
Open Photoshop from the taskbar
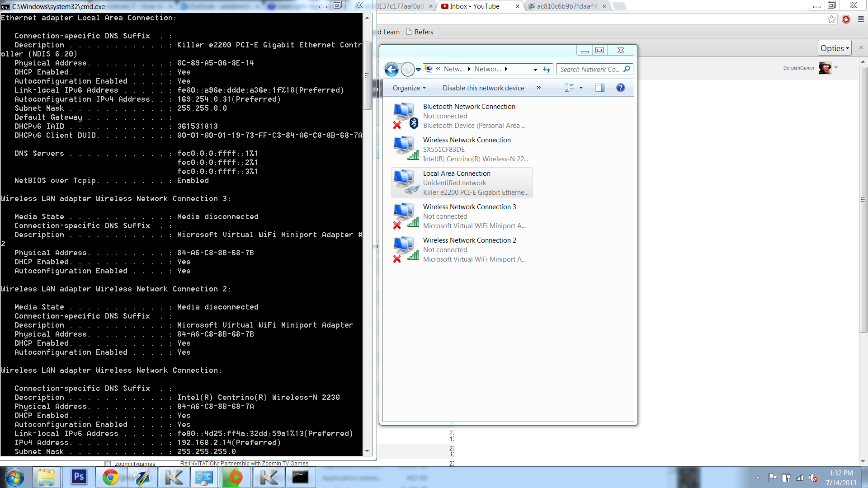click(79, 477)
